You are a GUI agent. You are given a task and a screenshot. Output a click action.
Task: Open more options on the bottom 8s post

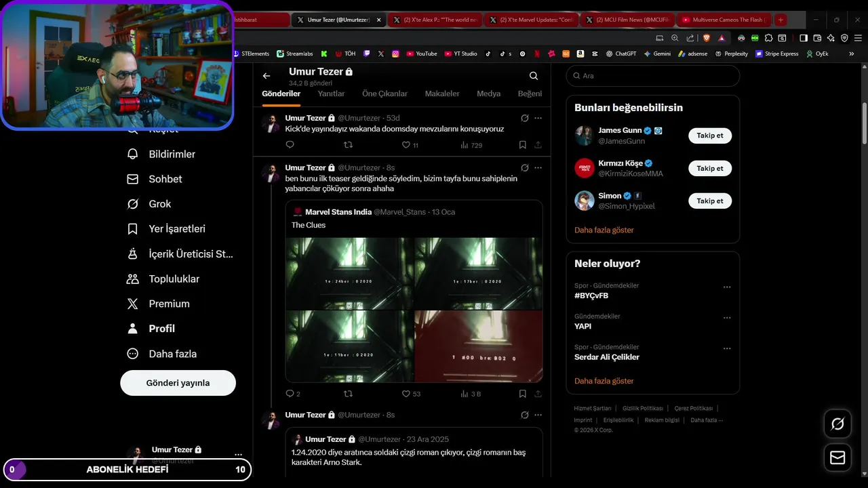pos(538,415)
